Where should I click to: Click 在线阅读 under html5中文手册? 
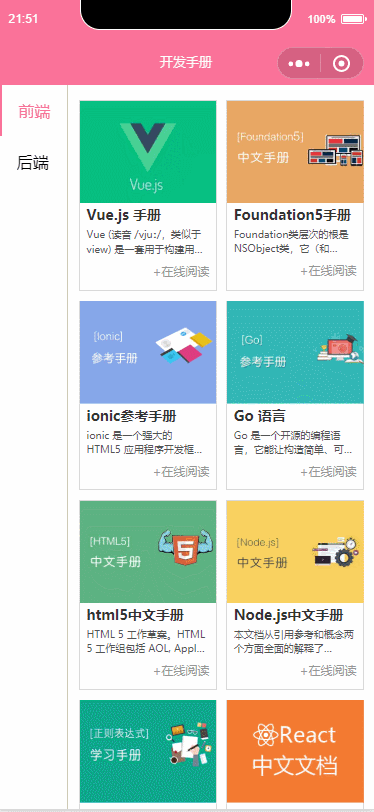point(181,671)
